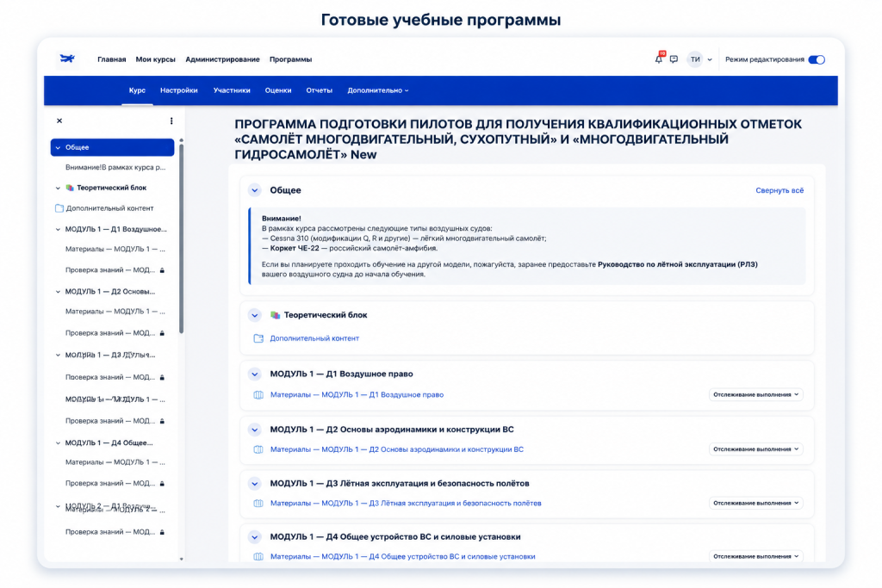882x588 pixels.
Task: Collapse МОДУЛЬ 1 — Д4 Общее chevron in sidebar
Action: click(58, 443)
